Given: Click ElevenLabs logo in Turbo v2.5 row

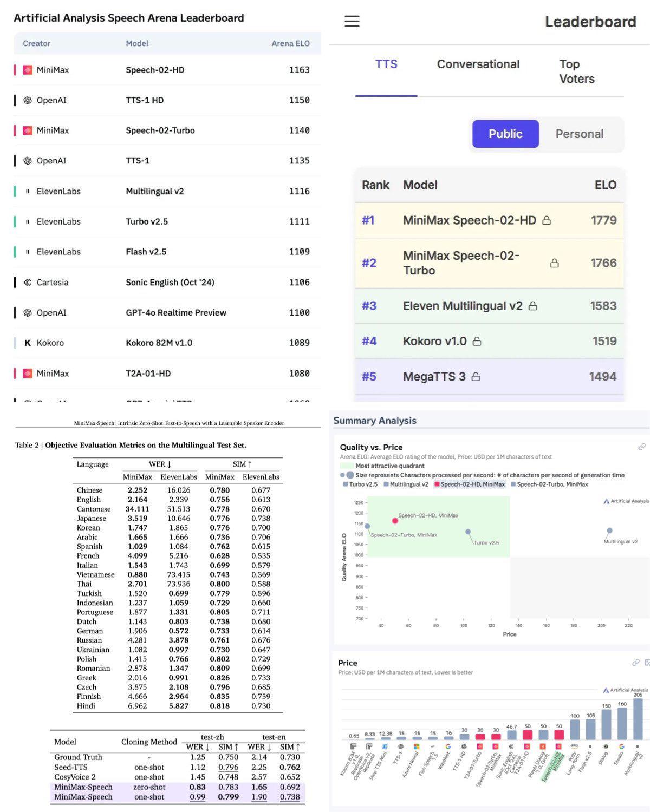Looking at the screenshot, I should pyautogui.click(x=28, y=221).
